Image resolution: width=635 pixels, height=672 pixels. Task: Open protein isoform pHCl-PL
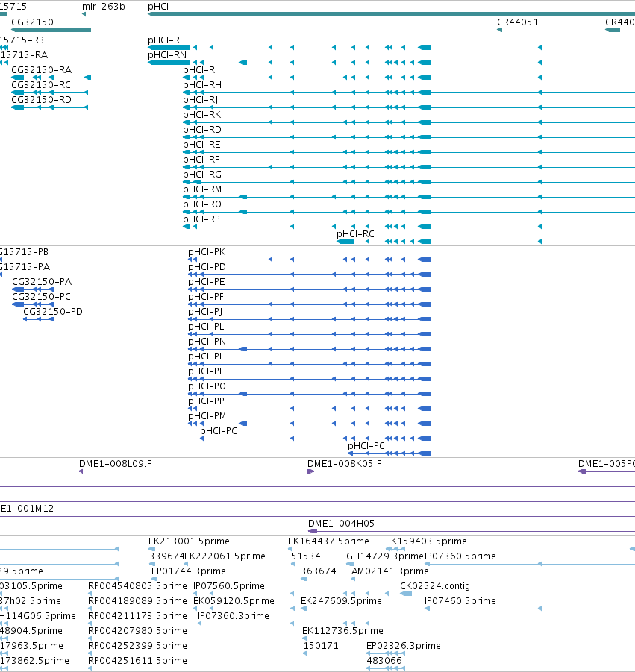(206, 327)
